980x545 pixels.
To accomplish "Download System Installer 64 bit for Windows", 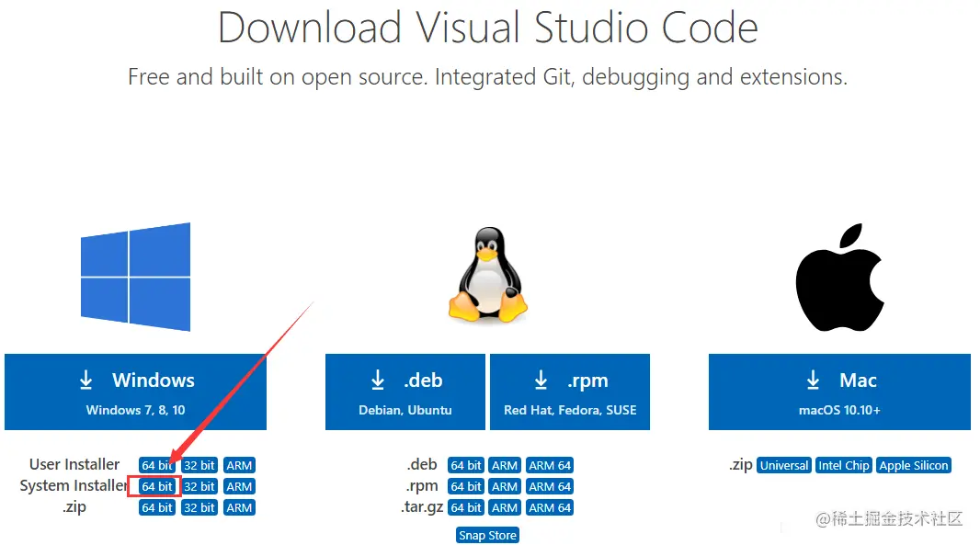I will 157,486.
